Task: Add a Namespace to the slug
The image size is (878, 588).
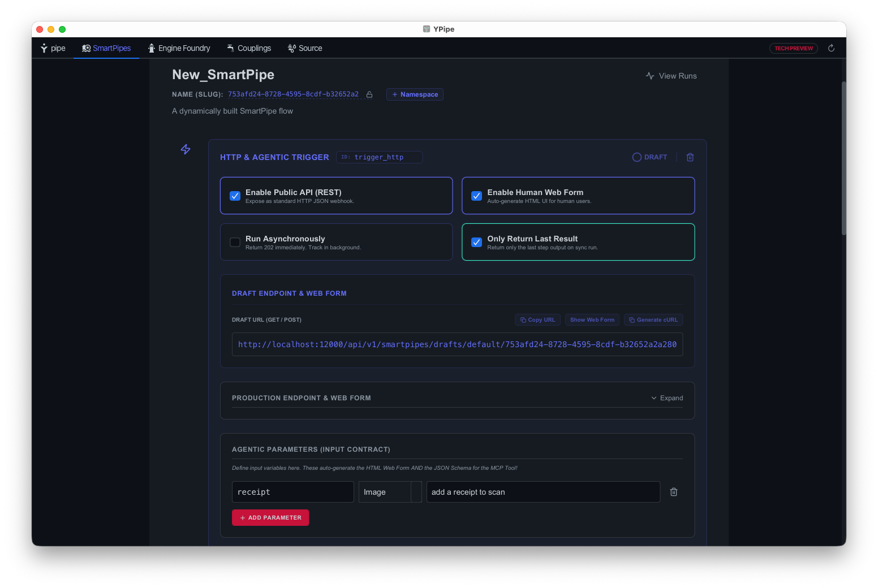Action: coord(415,94)
